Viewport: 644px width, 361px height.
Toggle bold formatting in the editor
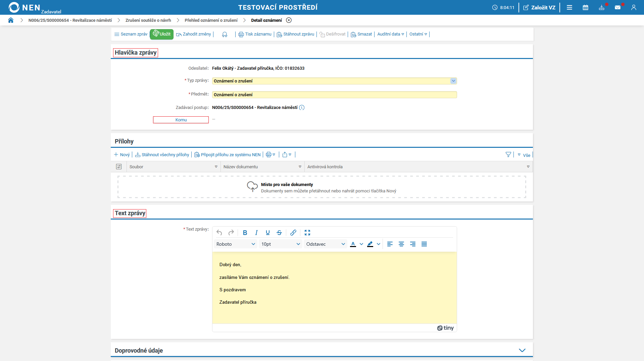pyautogui.click(x=245, y=233)
